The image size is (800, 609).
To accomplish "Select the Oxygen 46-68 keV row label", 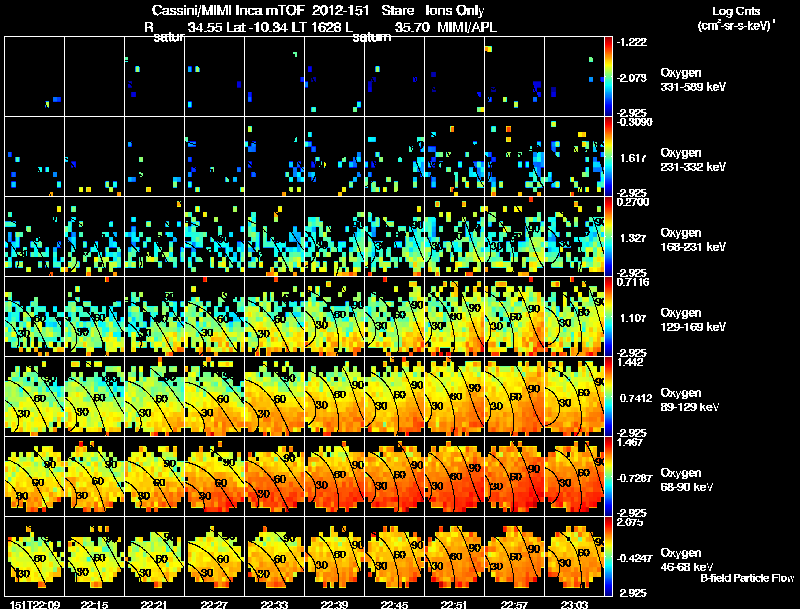I will 687,560.
